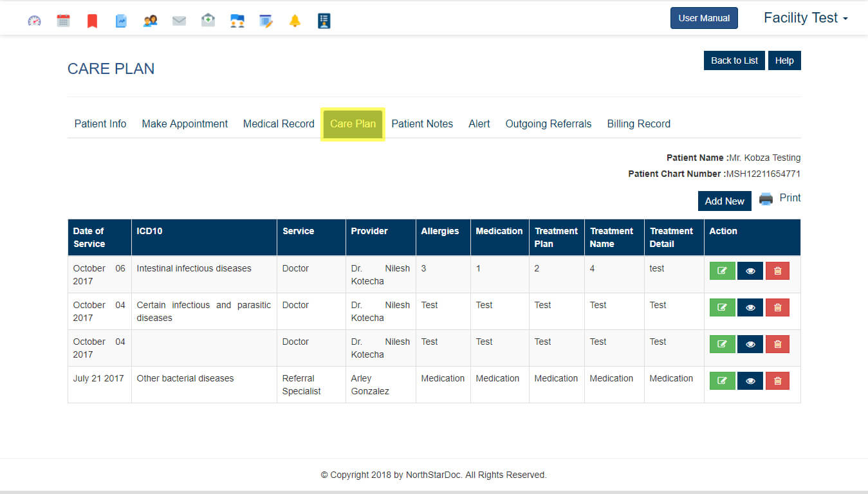Open the dashboard speedometer icon
This screenshot has width=868, height=494.
click(x=34, y=21)
